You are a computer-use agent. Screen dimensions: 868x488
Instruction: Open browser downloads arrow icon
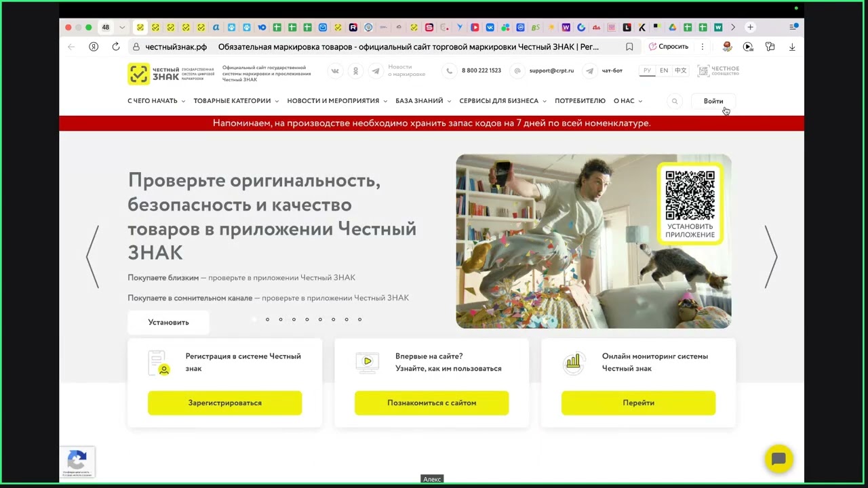click(792, 47)
